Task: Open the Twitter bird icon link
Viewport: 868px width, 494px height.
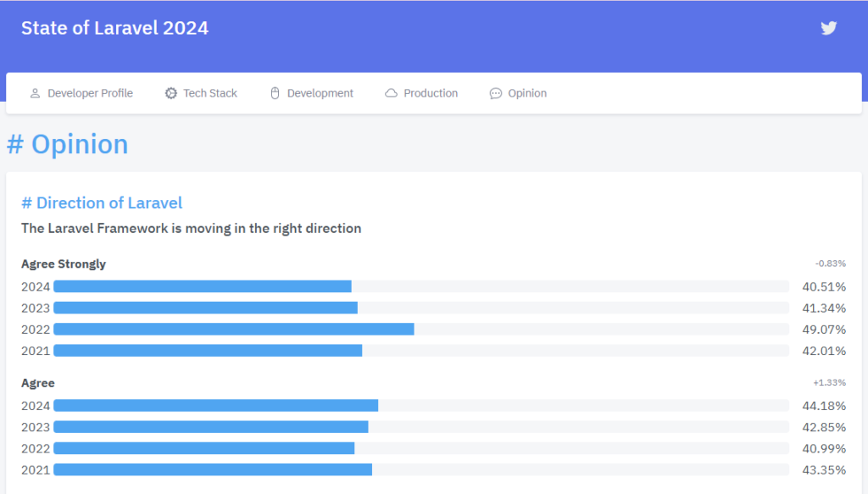Action: pyautogui.click(x=828, y=28)
